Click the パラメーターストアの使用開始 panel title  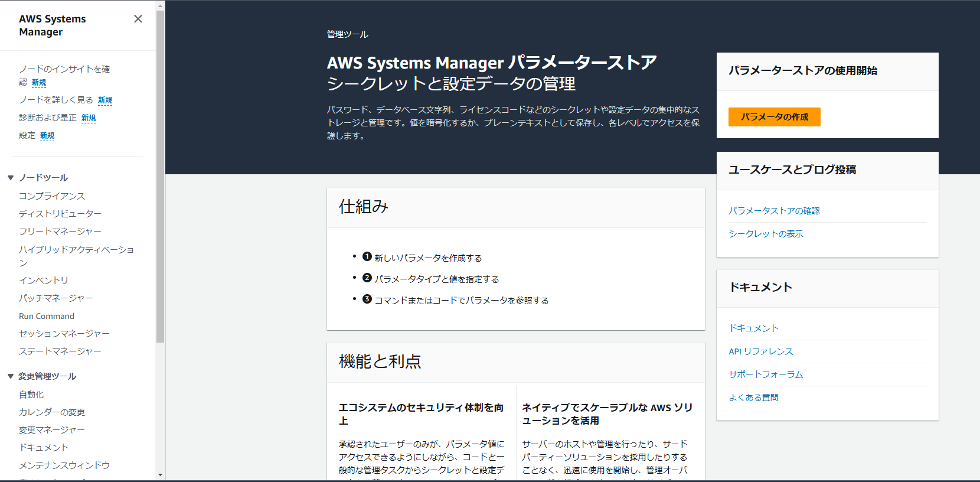[x=803, y=71]
